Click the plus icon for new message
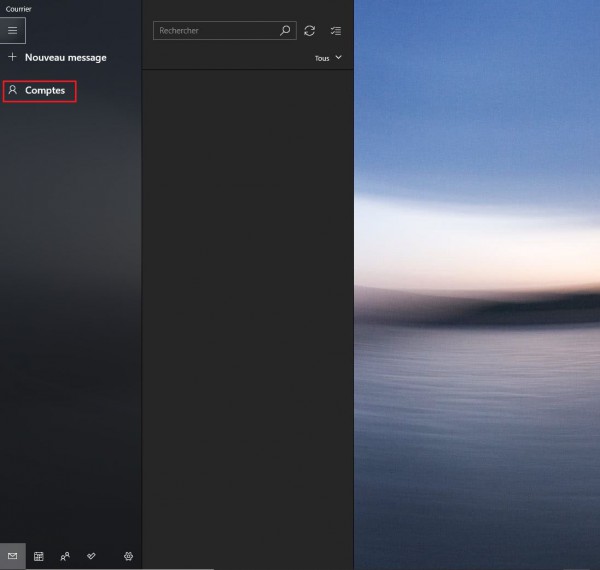600x570 pixels. coord(13,58)
